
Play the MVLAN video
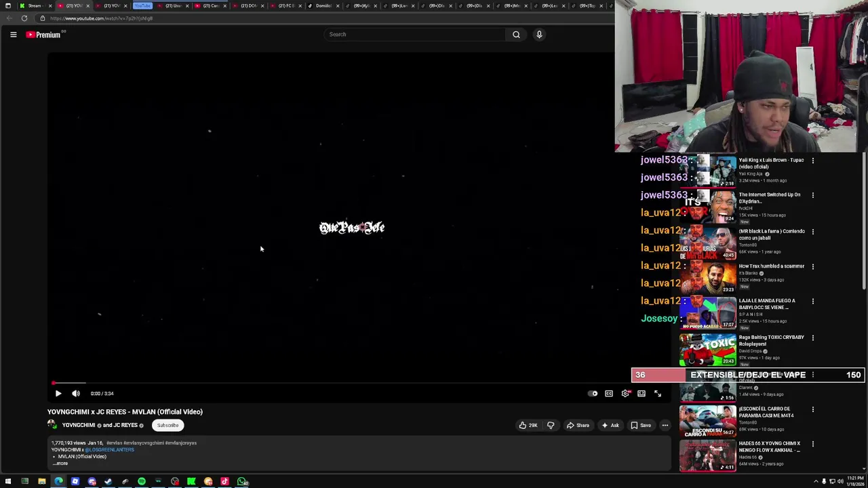pyautogui.click(x=58, y=393)
